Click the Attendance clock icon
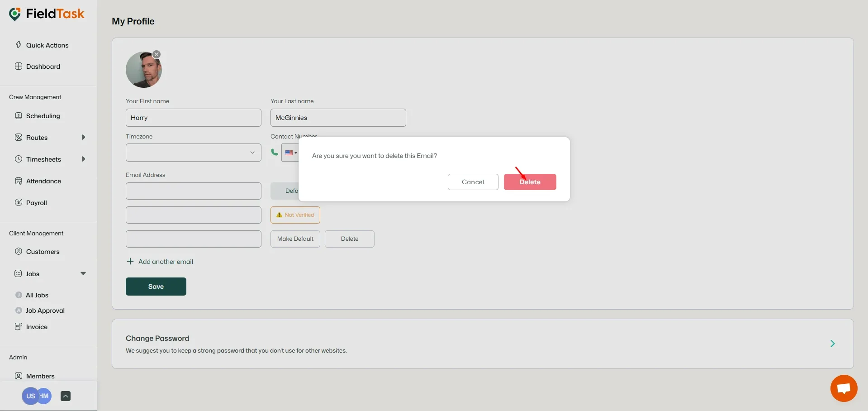 (x=19, y=181)
